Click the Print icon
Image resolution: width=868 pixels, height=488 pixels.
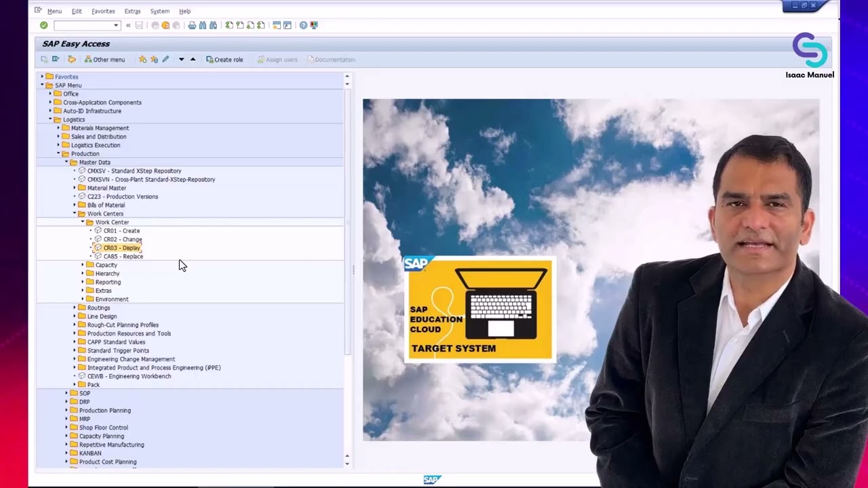(x=192, y=25)
